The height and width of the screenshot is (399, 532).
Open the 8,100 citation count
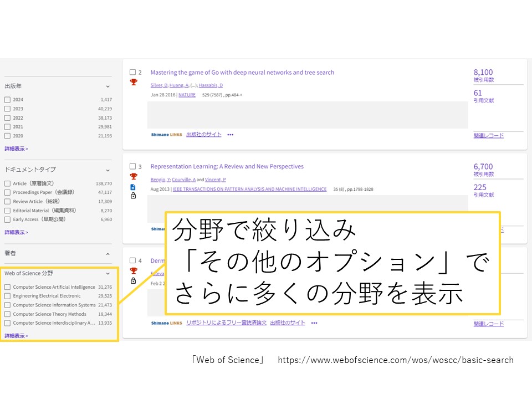[x=483, y=72]
